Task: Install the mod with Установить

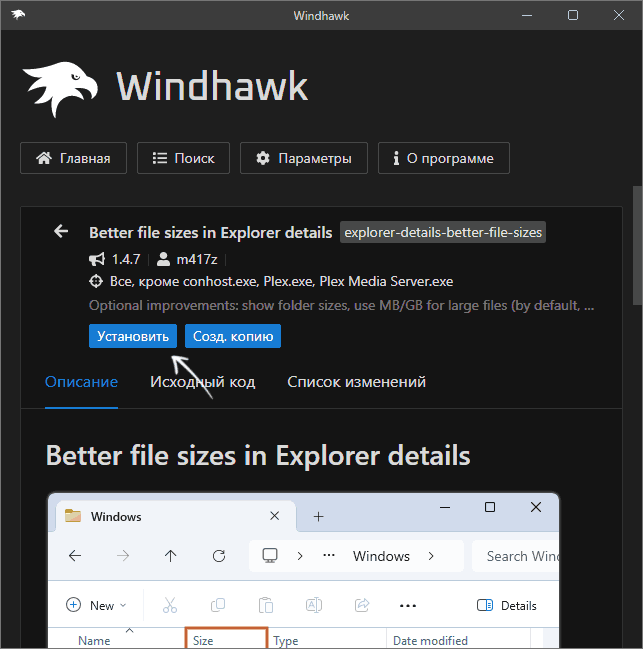Action: [x=133, y=336]
